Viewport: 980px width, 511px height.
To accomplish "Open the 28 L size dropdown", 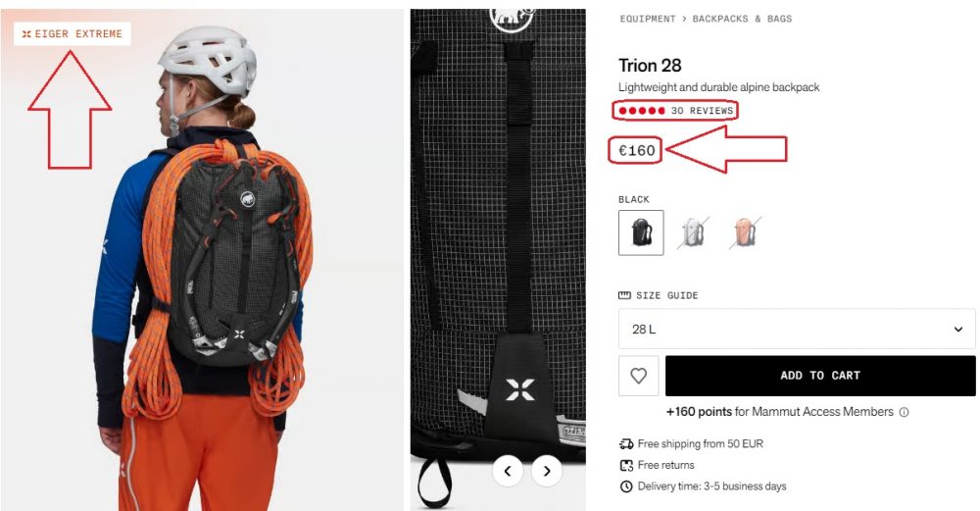I will point(797,329).
